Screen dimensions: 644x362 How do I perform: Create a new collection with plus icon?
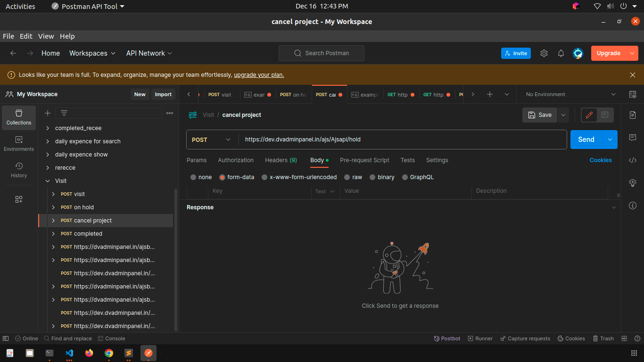click(47, 113)
